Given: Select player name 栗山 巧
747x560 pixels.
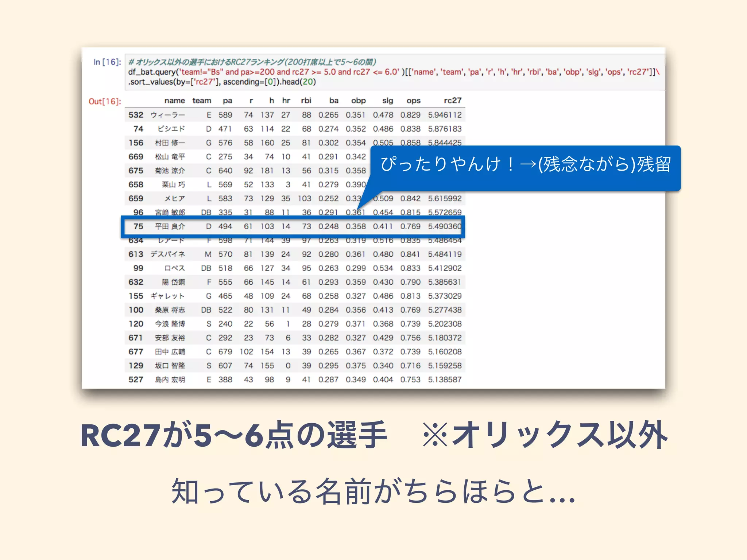Looking at the screenshot, I should [x=174, y=184].
